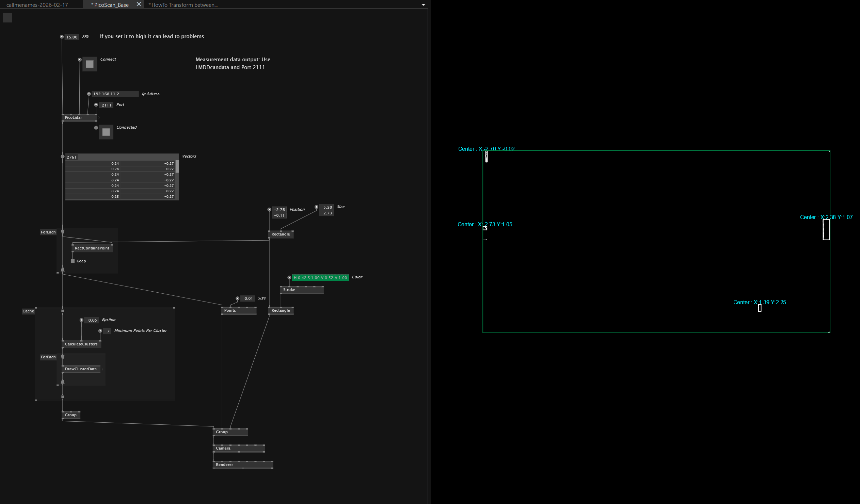
Task: Toggle the Keep checkbox
Action: click(73, 261)
